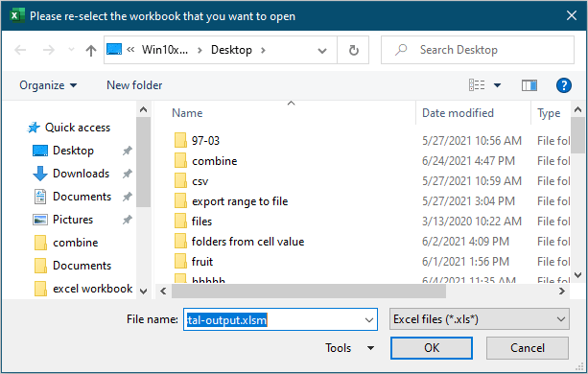This screenshot has height=374, width=588.
Task: Select Win10x... in the address path
Action: (x=165, y=50)
